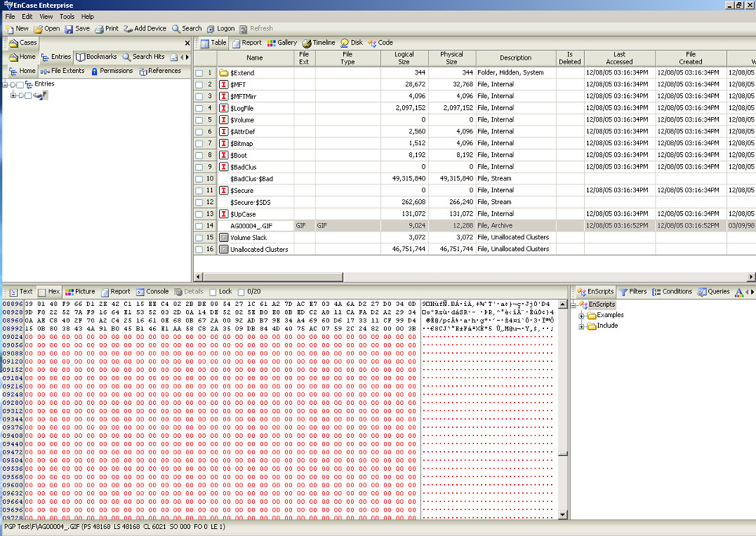This screenshot has height=536, width=756.
Task: Expand the Include EnScripts folder
Action: click(582, 326)
